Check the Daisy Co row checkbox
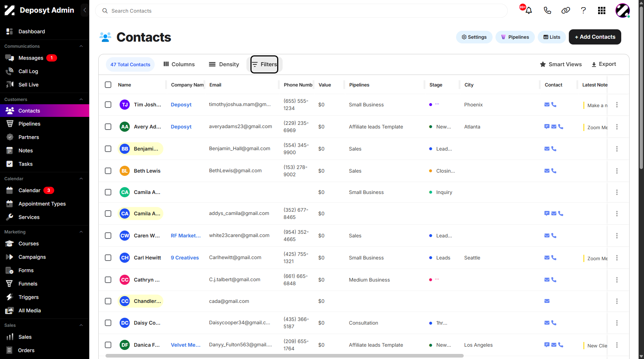This screenshot has width=644, height=359. click(x=108, y=323)
